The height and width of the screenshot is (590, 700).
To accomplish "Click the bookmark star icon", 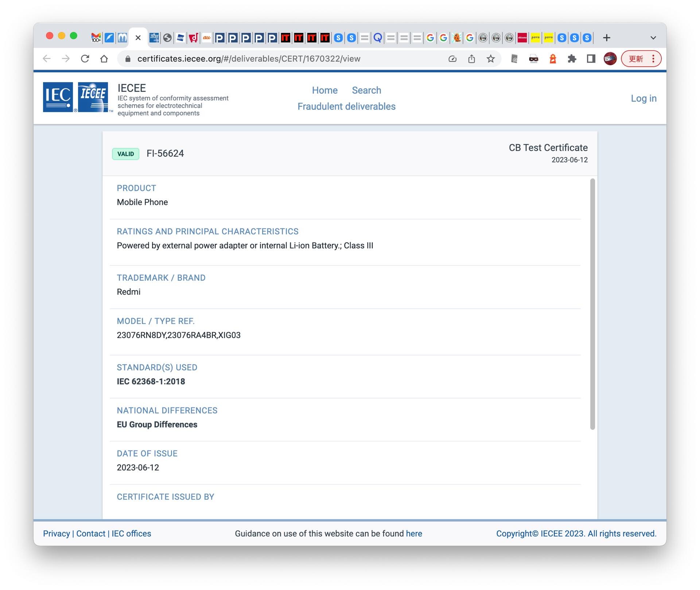I will pos(491,59).
